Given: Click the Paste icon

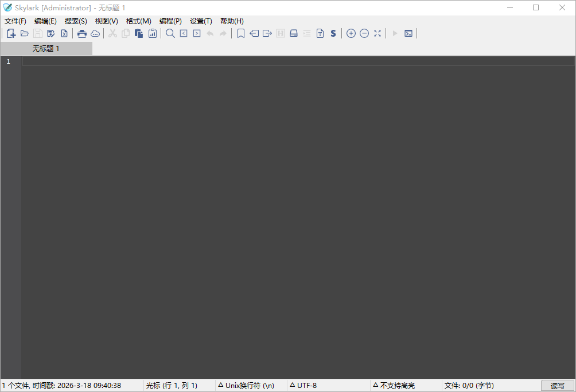Looking at the screenshot, I should coord(138,33).
